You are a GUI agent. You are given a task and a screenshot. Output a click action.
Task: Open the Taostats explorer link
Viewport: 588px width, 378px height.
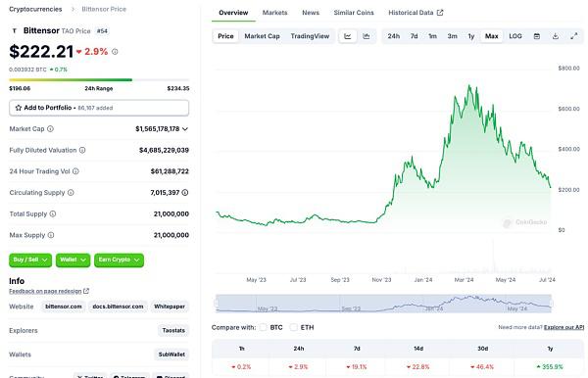pyautogui.click(x=173, y=330)
